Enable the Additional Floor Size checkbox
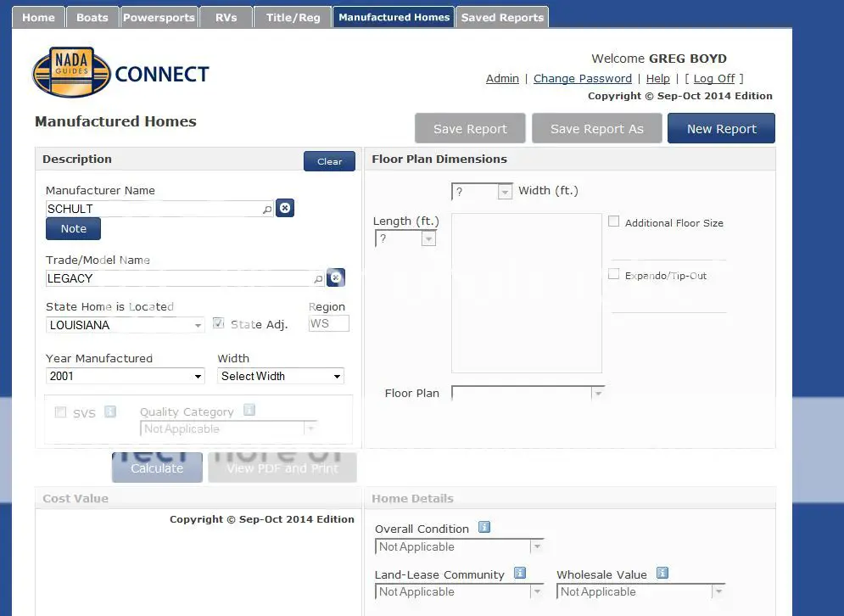The width and height of the screenshot is (844, 616). 614,221
